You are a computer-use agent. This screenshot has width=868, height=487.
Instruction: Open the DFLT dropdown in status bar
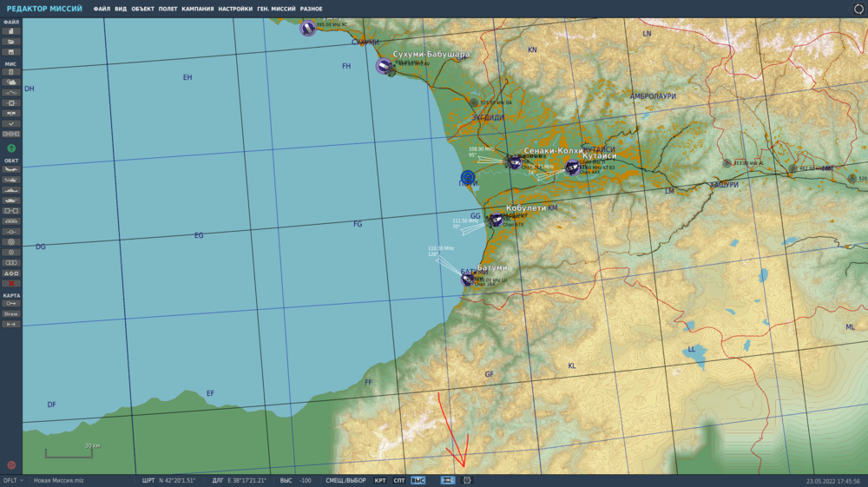point(13,480)
